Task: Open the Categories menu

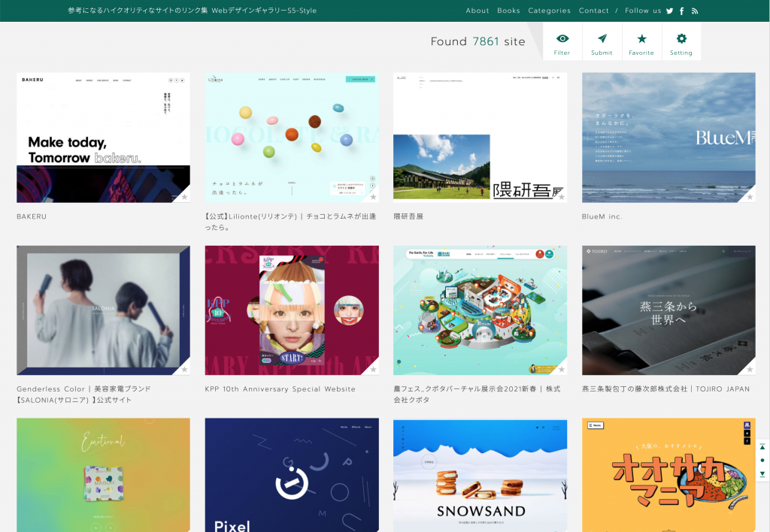Action: pyautogui.click(x=549, y=11)
